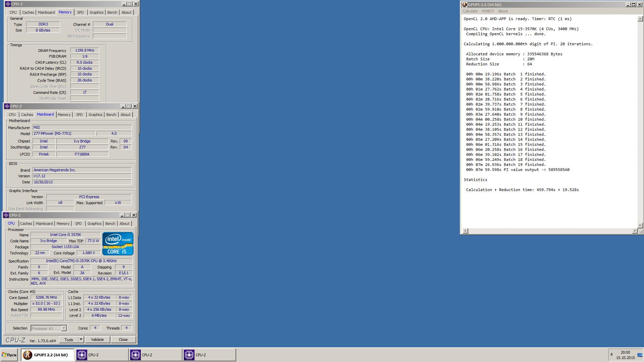Select Bench tab in Mainboard window
The width and height of the screenshot is (644, 362).
pos(111,115)
